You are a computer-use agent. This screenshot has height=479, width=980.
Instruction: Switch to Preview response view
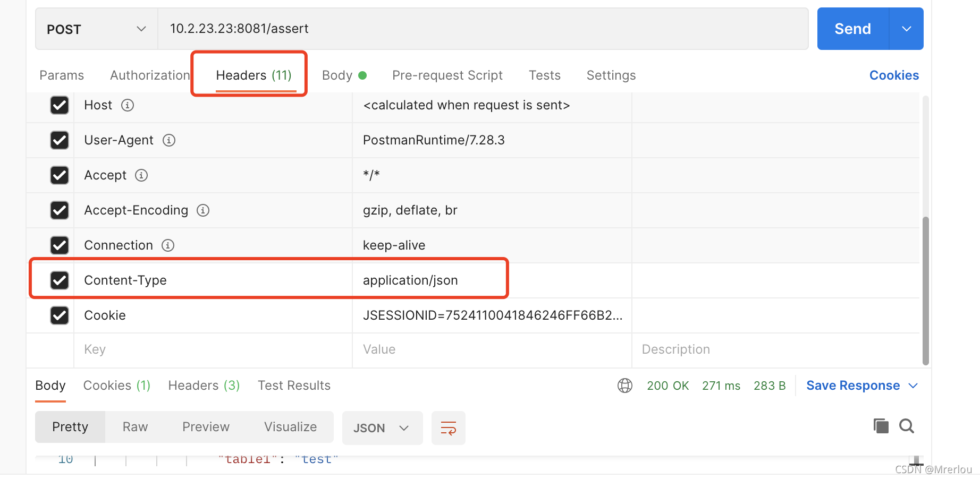206,427
